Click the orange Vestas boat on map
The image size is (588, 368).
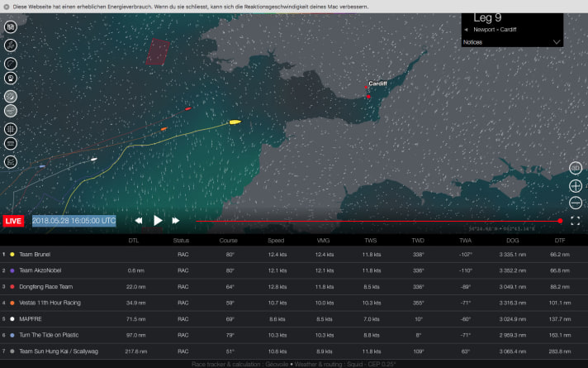(x=164, y=129)
